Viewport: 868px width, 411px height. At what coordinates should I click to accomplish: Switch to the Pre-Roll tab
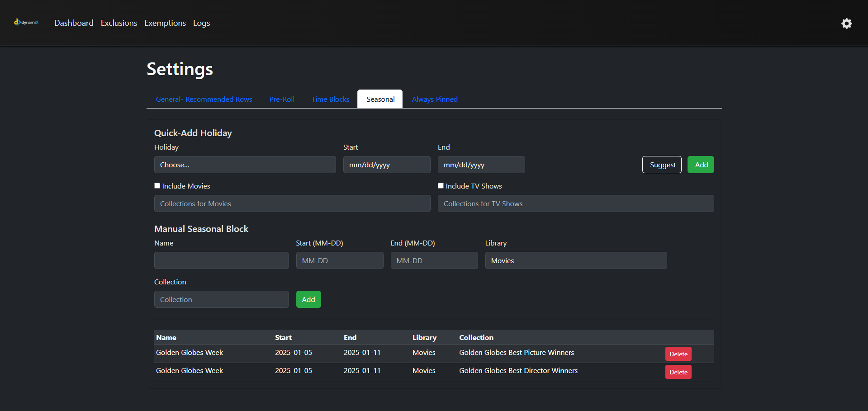[282, 99]
